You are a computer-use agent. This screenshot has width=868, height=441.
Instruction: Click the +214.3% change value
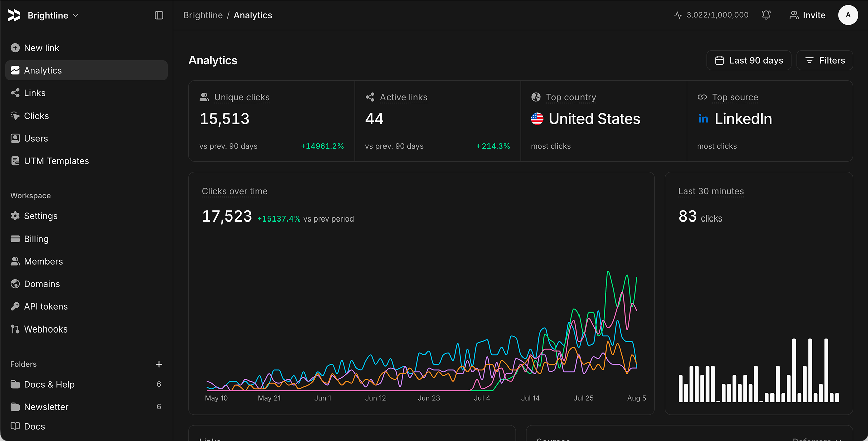point(493,146)
